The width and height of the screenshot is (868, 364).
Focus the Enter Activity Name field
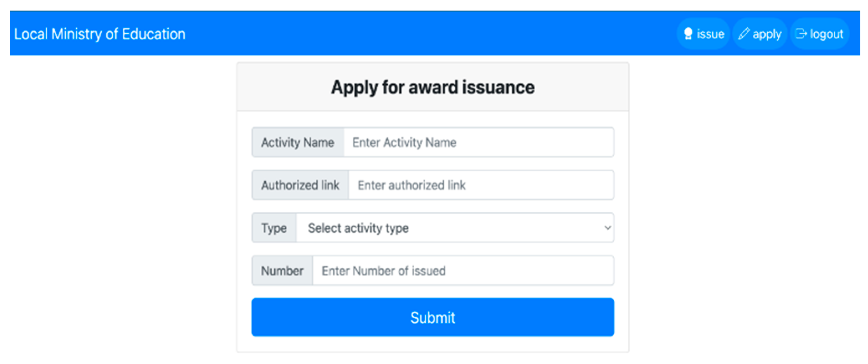pyautogui.click(x=479, y=143)
